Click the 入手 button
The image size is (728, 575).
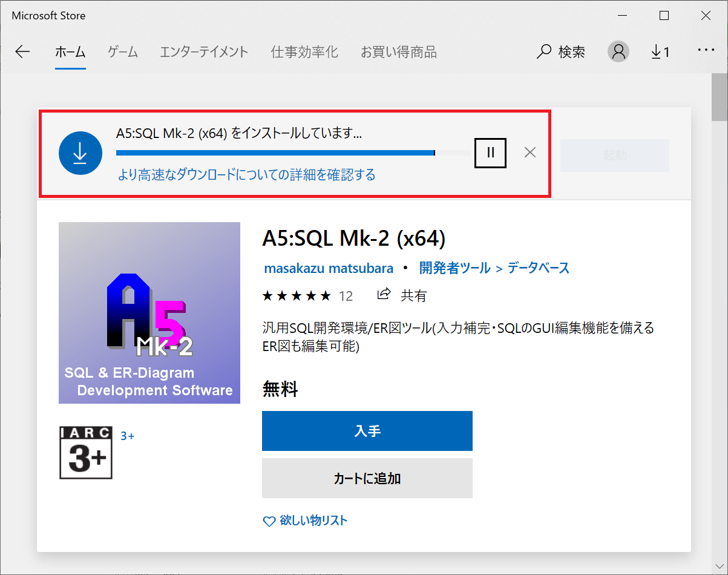[x=367, y=431]
